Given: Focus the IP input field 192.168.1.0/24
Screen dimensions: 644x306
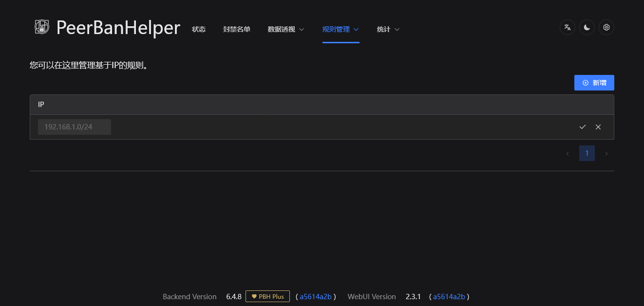Looking at the screenshot, I should pyautogui.click(x=75, y=127).
